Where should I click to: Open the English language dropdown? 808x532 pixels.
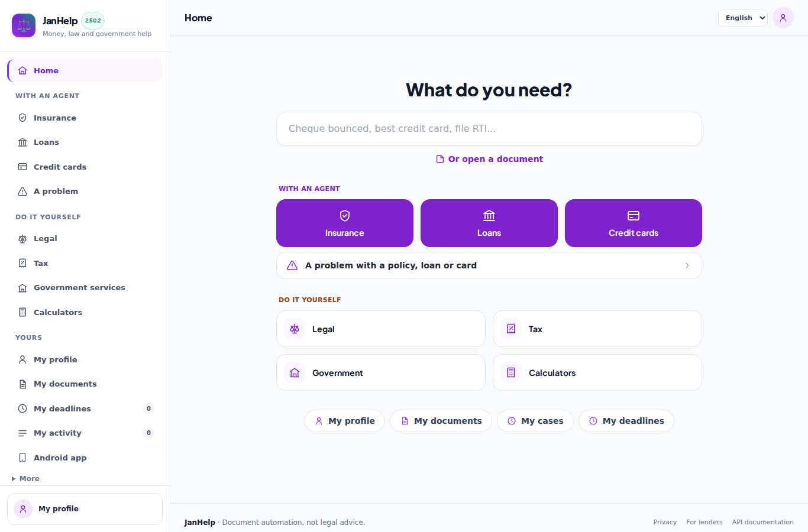[743, 18]
